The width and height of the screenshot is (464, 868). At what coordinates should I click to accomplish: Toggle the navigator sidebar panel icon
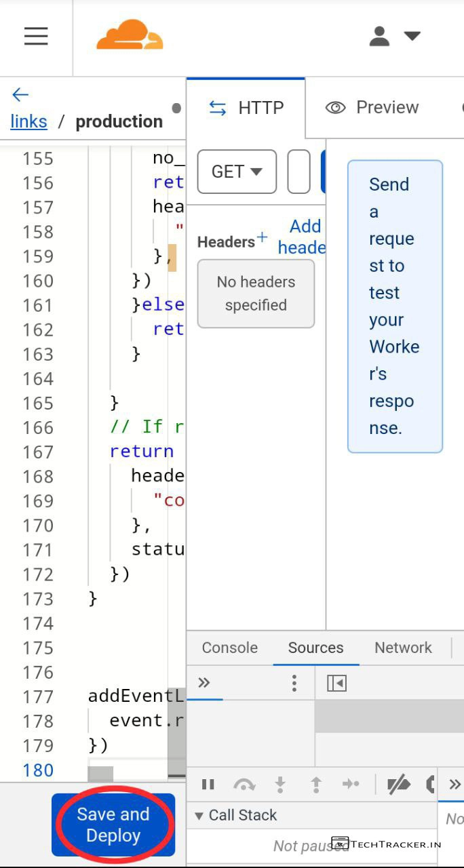pyautogui.click(x=336, y=683)
